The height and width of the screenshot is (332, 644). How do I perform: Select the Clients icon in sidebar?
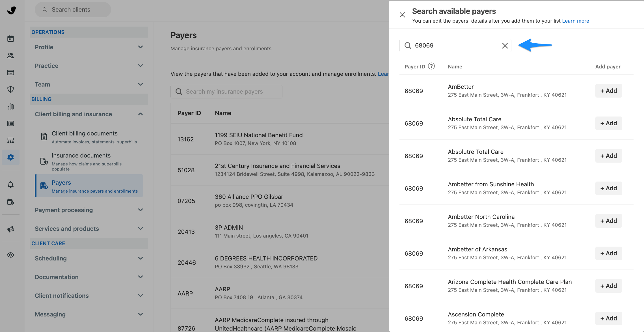click(10, 55)
